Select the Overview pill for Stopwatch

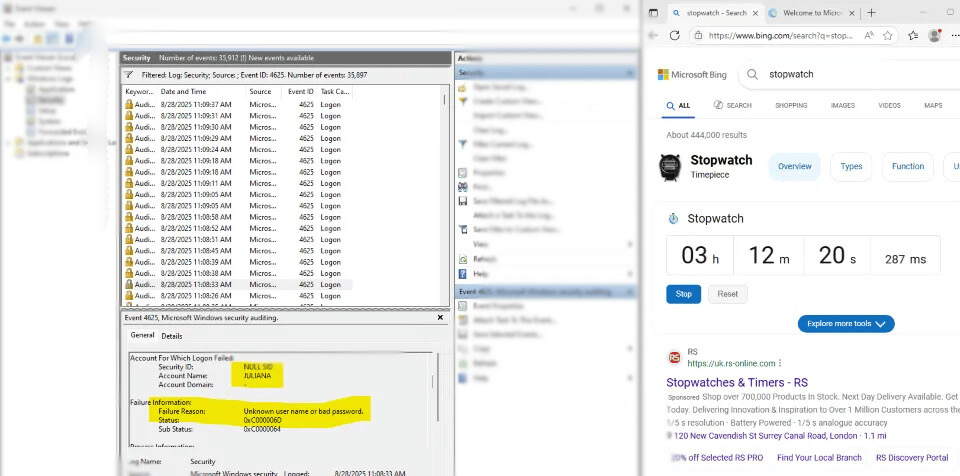click(x=794, y=167)
